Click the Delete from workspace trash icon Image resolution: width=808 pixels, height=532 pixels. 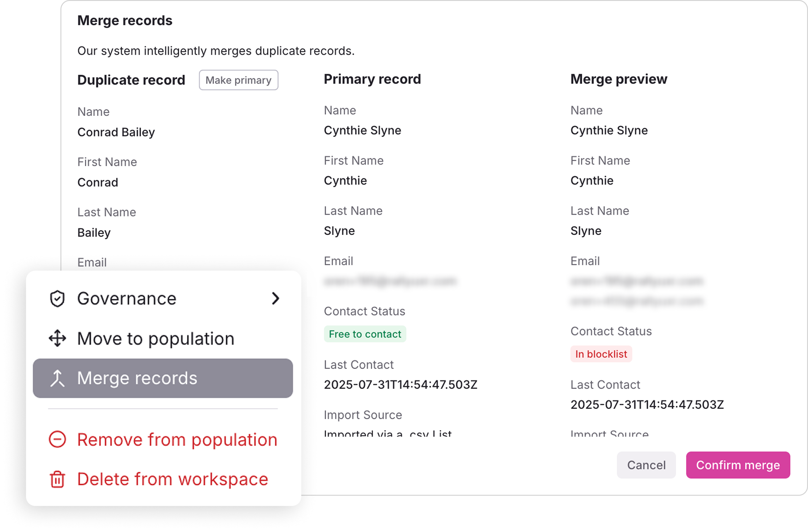pos(57,479)
